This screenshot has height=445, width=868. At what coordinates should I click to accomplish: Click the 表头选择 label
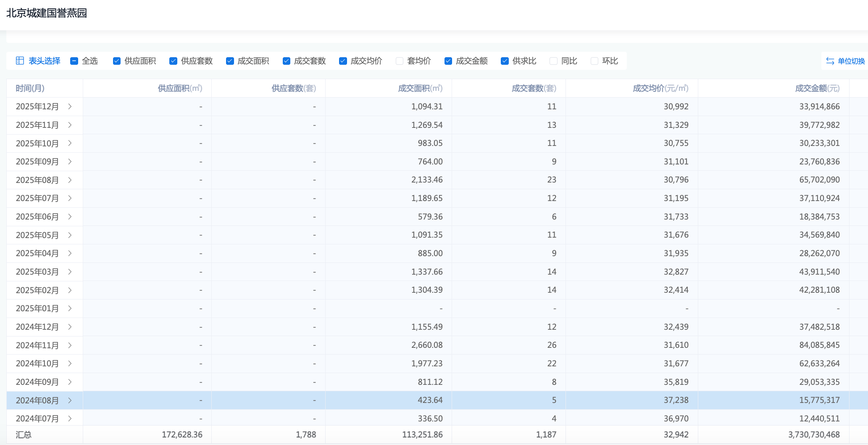tap(44, 61)
